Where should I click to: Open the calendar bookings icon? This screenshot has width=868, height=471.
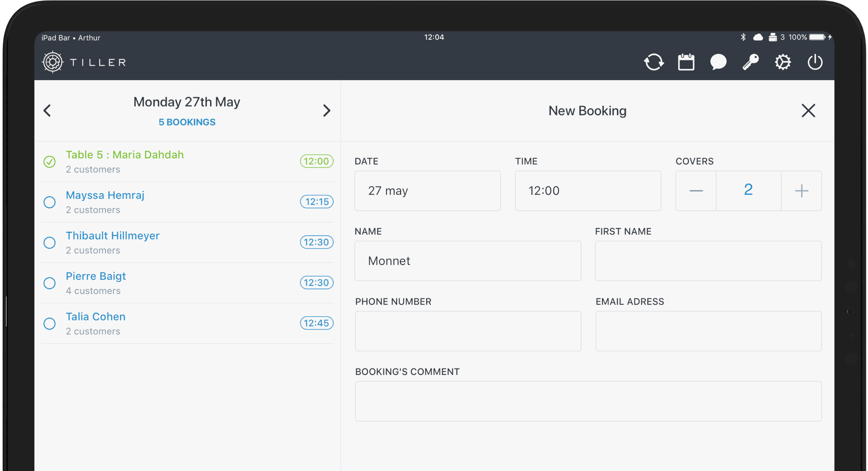pos(686,62)
